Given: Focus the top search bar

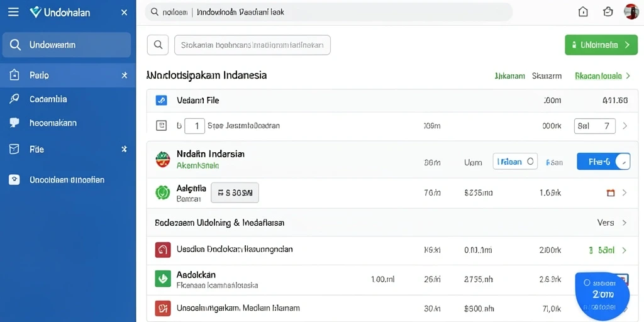Looking at the screenshot, I should pos(328,13).
